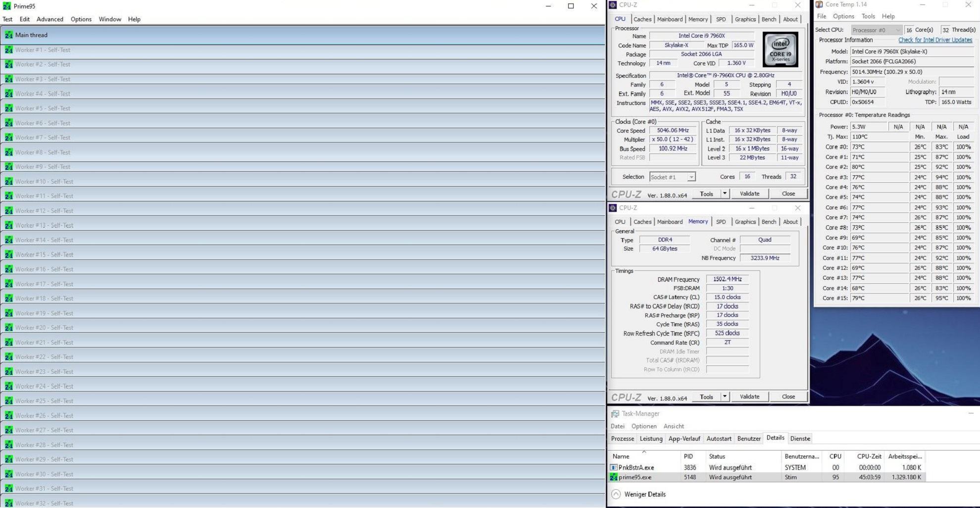Sort Task-Manager by the Name column

point(644,457)
